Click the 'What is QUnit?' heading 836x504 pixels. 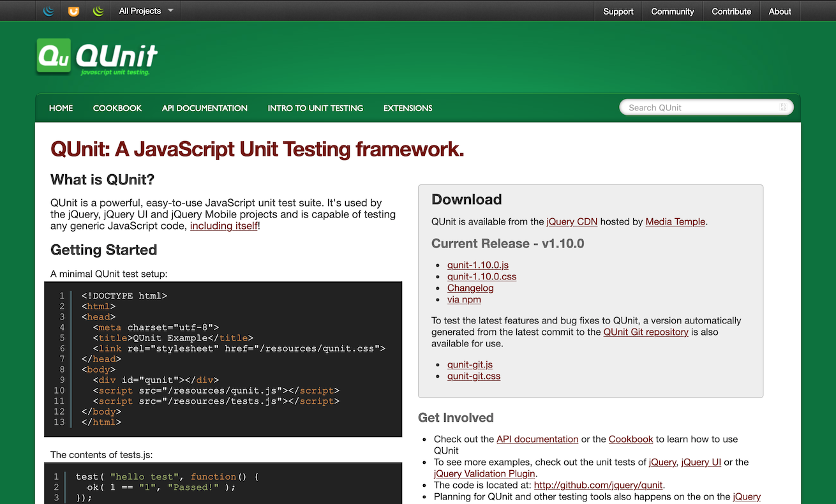click(x=103, y=179)
